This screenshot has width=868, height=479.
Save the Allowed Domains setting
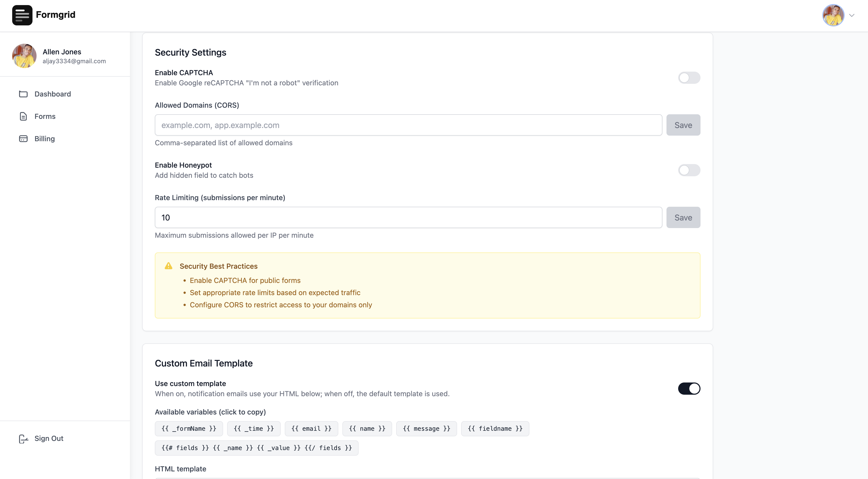(x=683, y=125)
